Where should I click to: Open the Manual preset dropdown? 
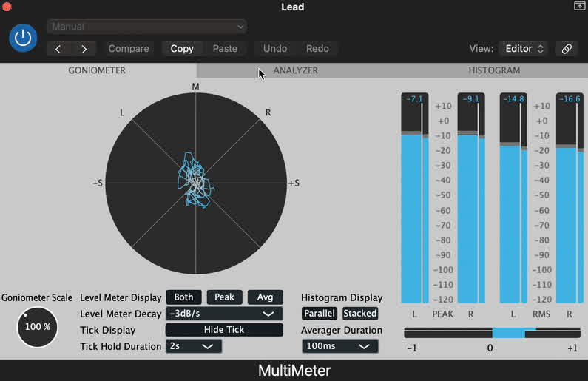(x=146, y=27)
